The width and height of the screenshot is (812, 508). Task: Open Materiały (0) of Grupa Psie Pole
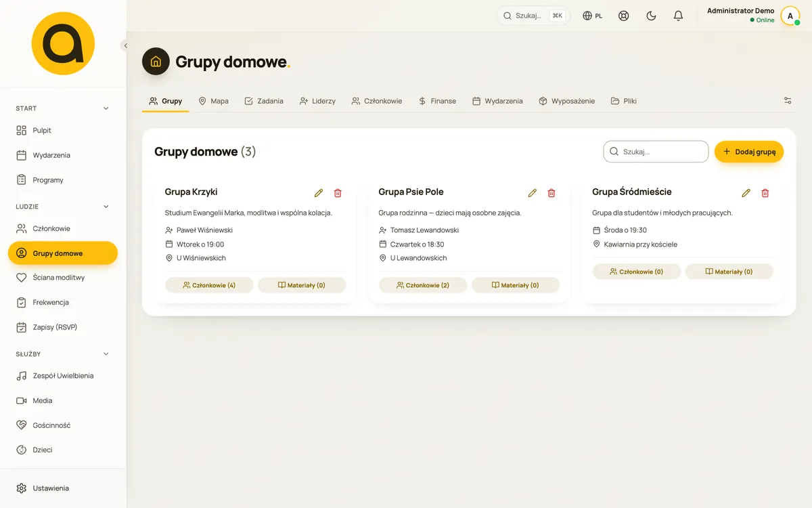click(516, 285)
